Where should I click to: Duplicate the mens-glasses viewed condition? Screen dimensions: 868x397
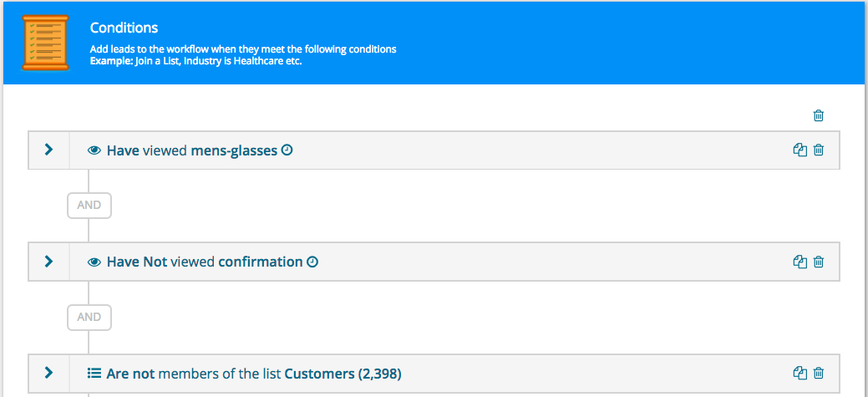pos(799,150)
